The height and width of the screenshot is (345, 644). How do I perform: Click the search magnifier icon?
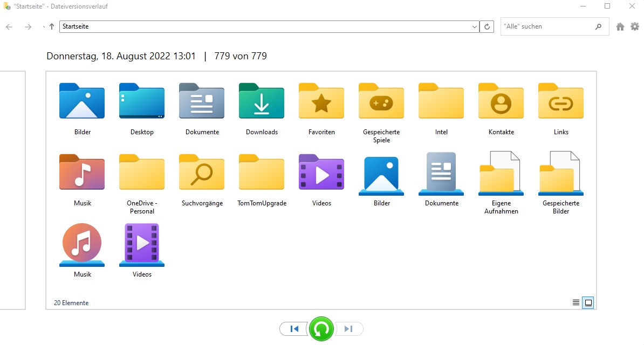[598, 26]
